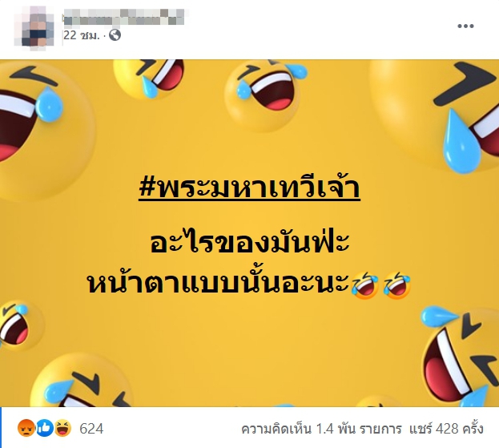Click the big laughing emoji at bottom-right
499x448 pixels.
461,357
